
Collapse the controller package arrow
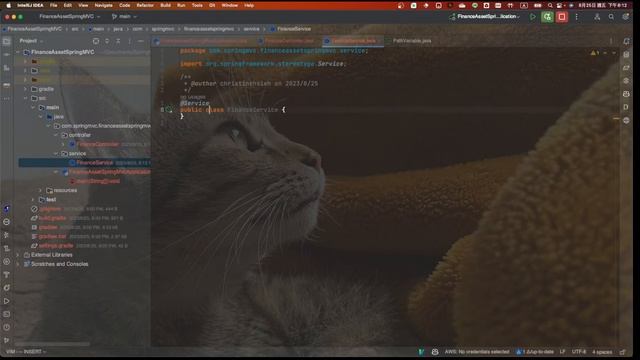click(56, 135)
